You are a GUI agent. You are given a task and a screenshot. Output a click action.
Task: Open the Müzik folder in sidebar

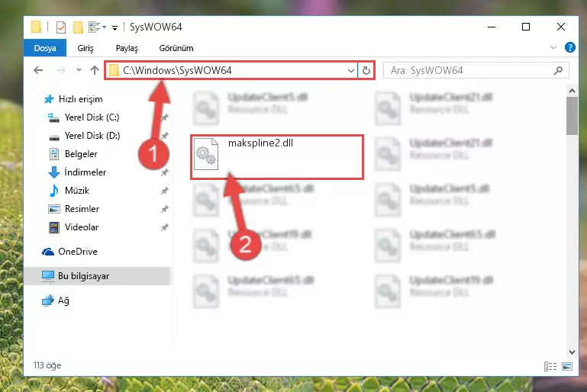[77, 191]
